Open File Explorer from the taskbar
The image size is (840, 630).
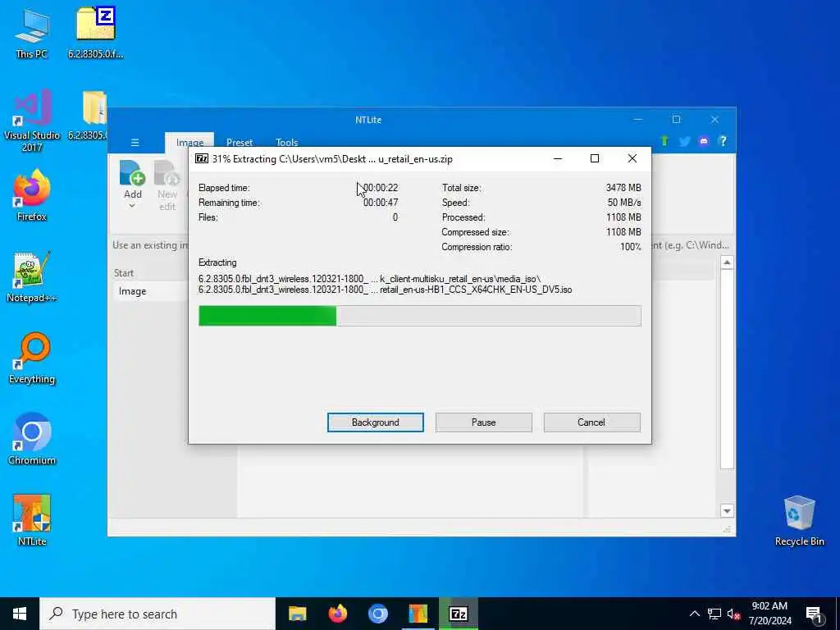click(x=297, y=614)
